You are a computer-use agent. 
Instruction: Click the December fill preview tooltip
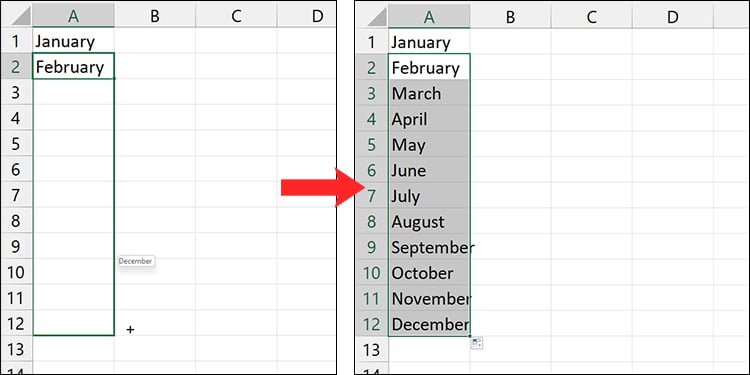point(136,261)
